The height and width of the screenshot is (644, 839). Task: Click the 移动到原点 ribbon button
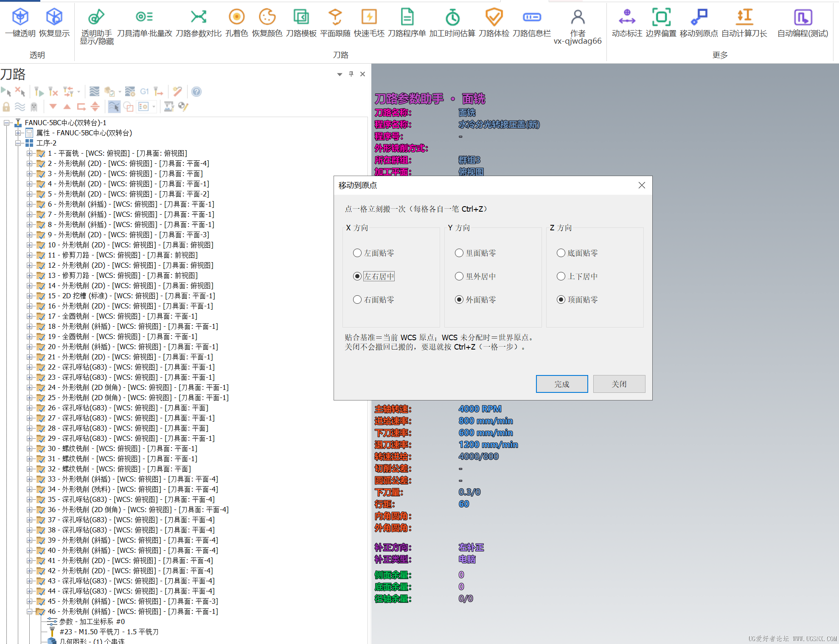coord(699,23)
